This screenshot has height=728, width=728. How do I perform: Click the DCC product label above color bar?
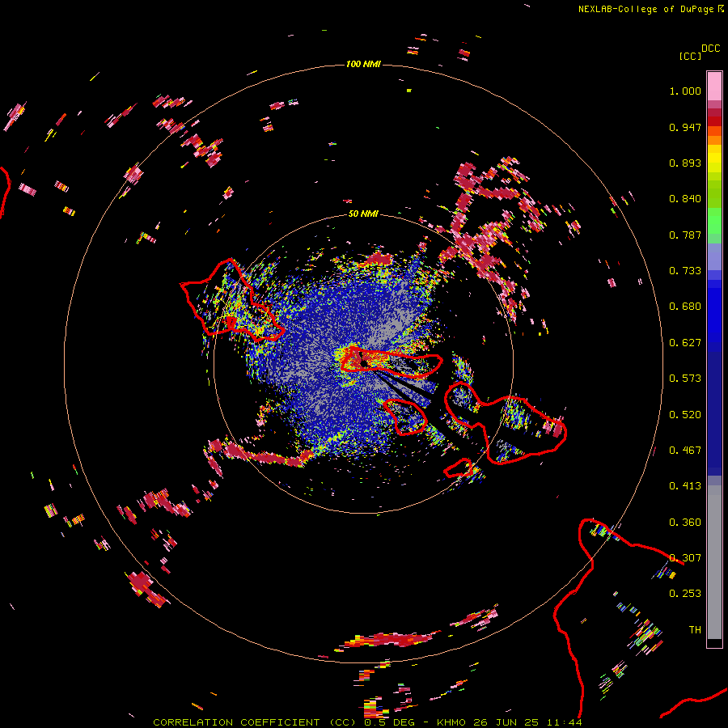click(x=710, y=49)
